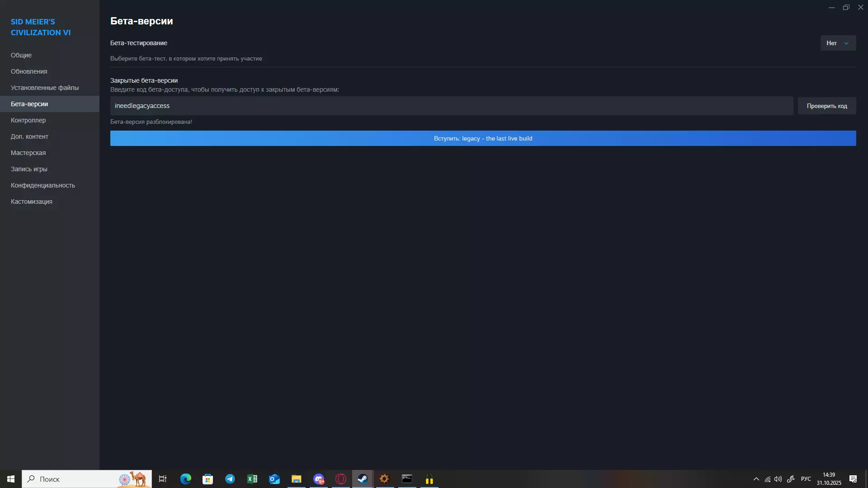Click the beta access code input field

tap(451, 106)
